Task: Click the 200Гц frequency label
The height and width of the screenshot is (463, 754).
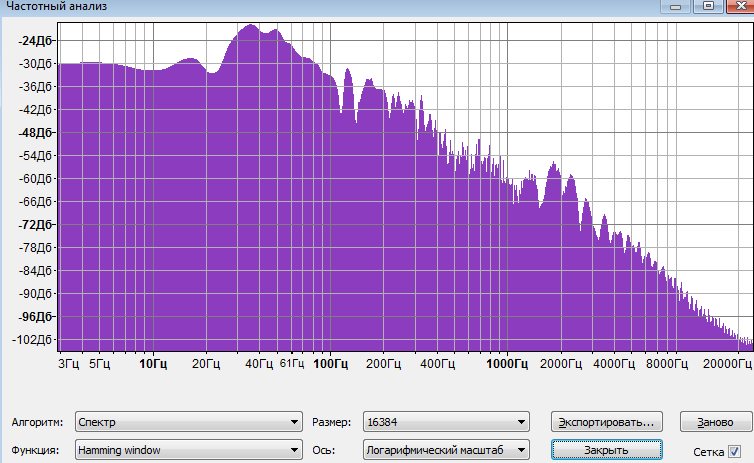Action: click(x=383, y=363)
